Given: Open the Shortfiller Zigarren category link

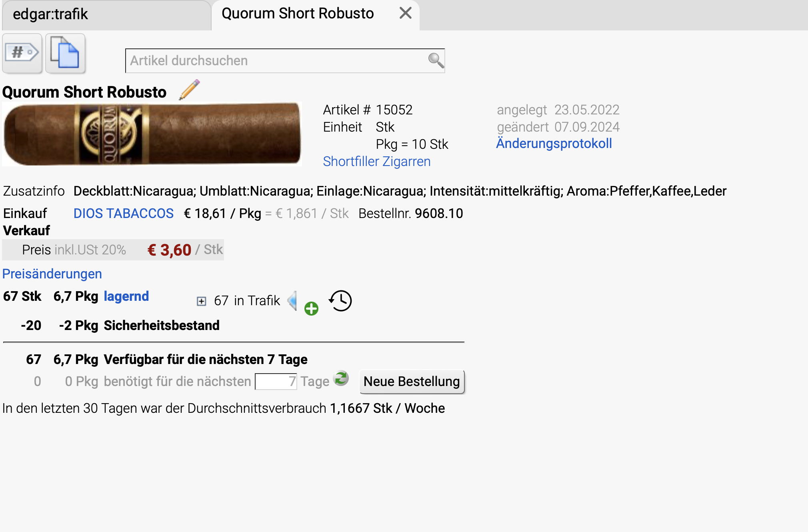Looking at the screenshot, I should (377, 162).
